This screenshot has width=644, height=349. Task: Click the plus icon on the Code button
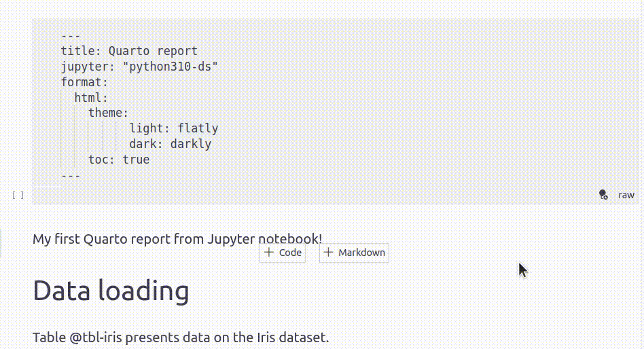click(x=269, y=252)
